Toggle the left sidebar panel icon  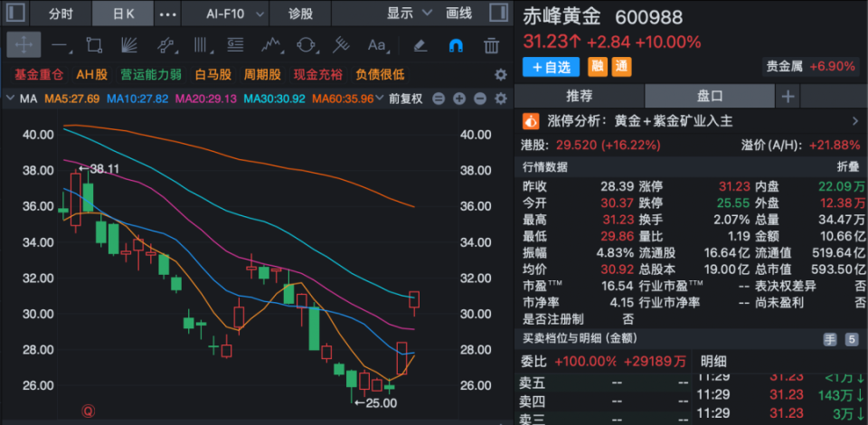click(x=15, y=14)
